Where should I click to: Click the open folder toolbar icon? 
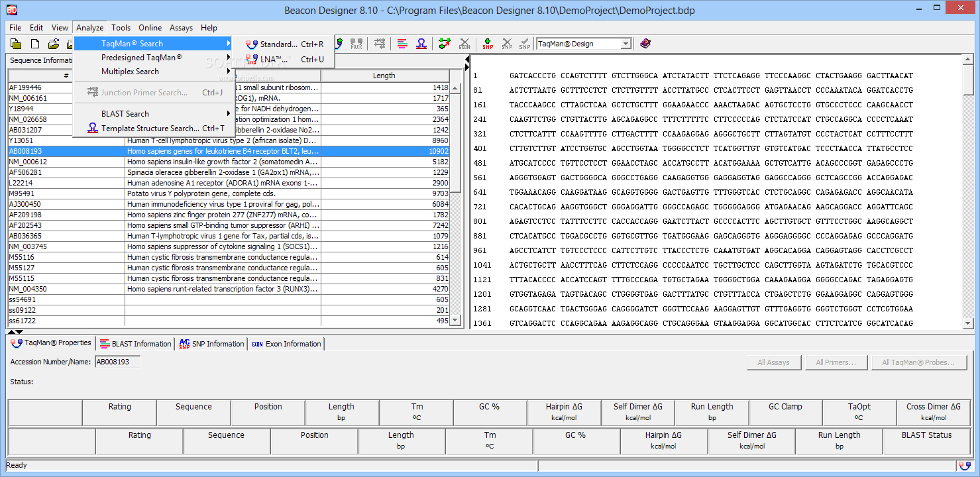click(54, 44)
